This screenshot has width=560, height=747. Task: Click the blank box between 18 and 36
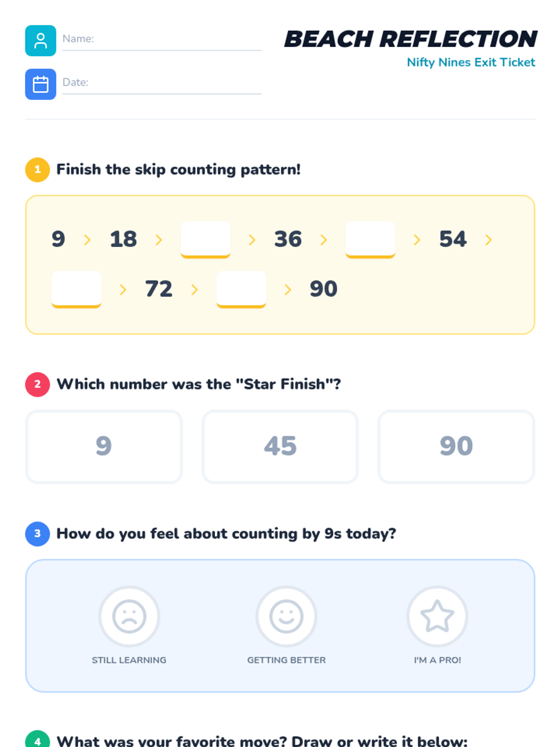(x=205, y=239)
